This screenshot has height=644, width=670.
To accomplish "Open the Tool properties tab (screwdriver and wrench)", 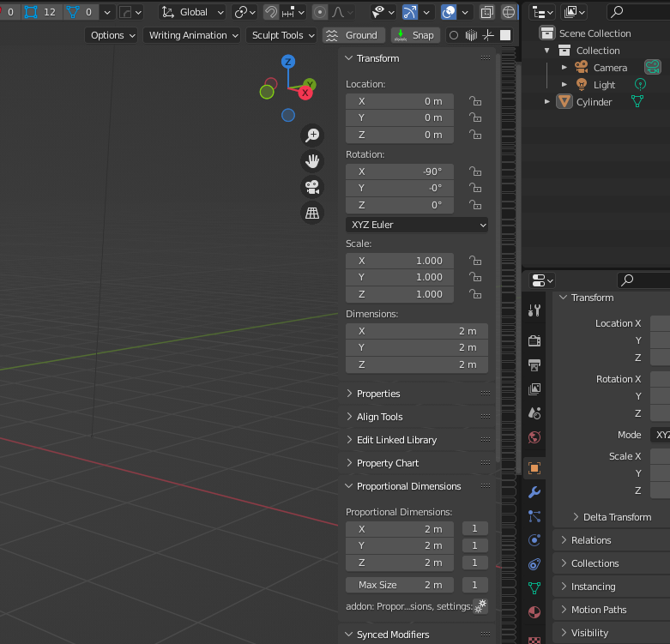I will coord(534,310).
